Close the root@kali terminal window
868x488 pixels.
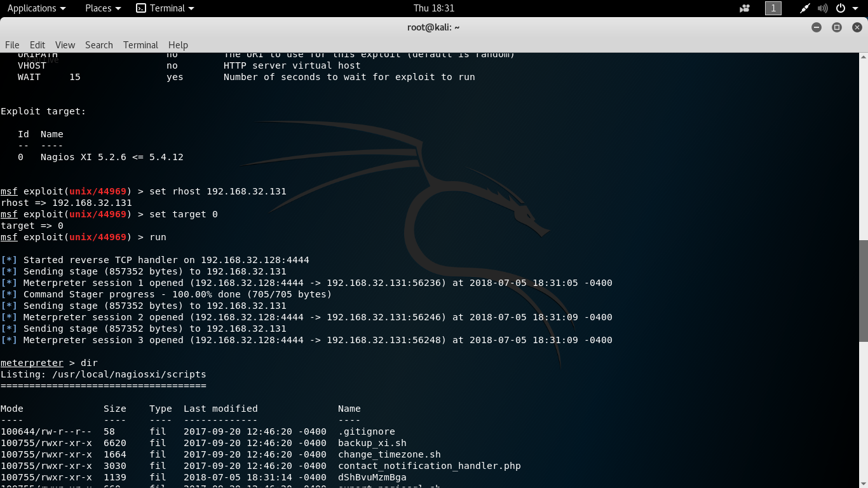click(857, 27)
